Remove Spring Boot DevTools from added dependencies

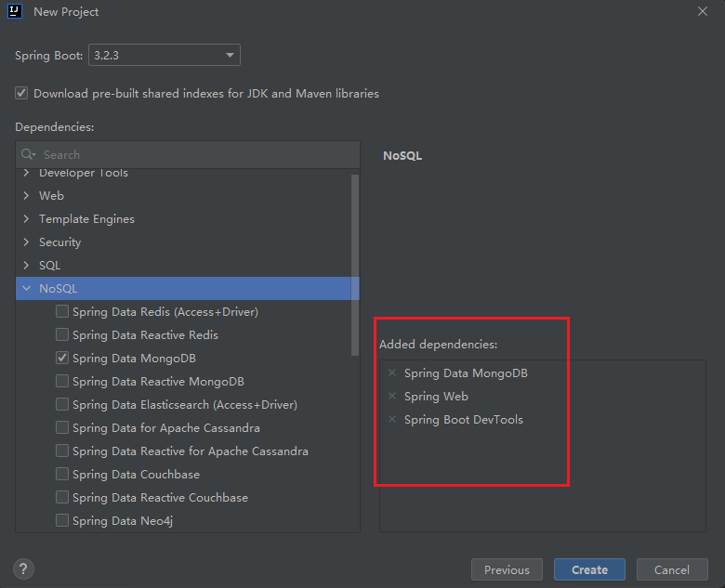coord(392,419)
